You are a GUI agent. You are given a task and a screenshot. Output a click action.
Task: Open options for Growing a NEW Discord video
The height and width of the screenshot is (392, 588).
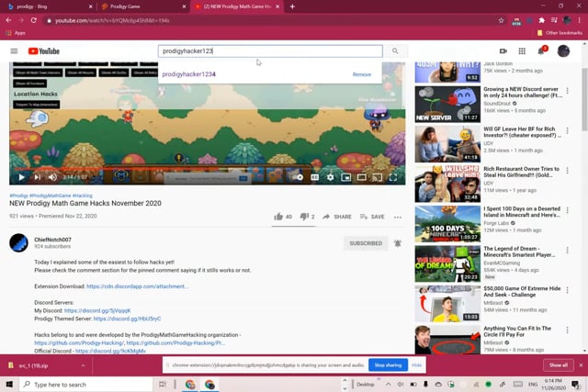pos(567,91)
